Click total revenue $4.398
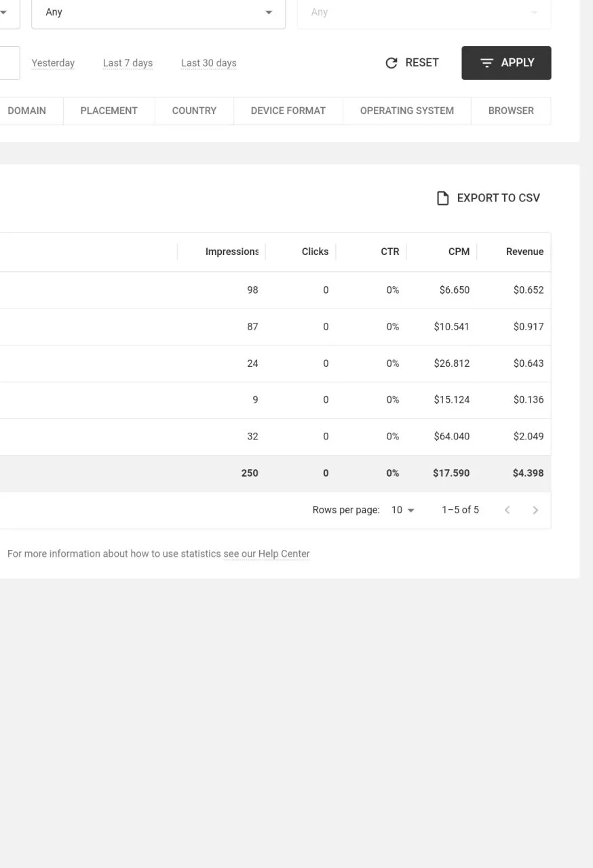 pos(528,473)
